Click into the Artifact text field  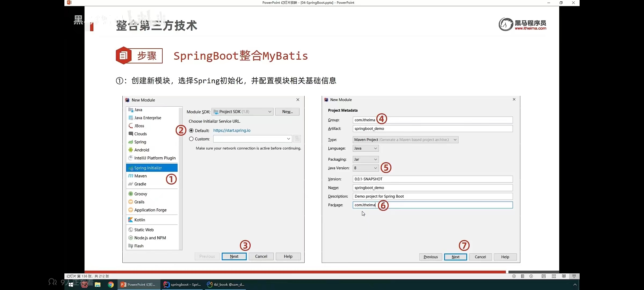(432, 129)
